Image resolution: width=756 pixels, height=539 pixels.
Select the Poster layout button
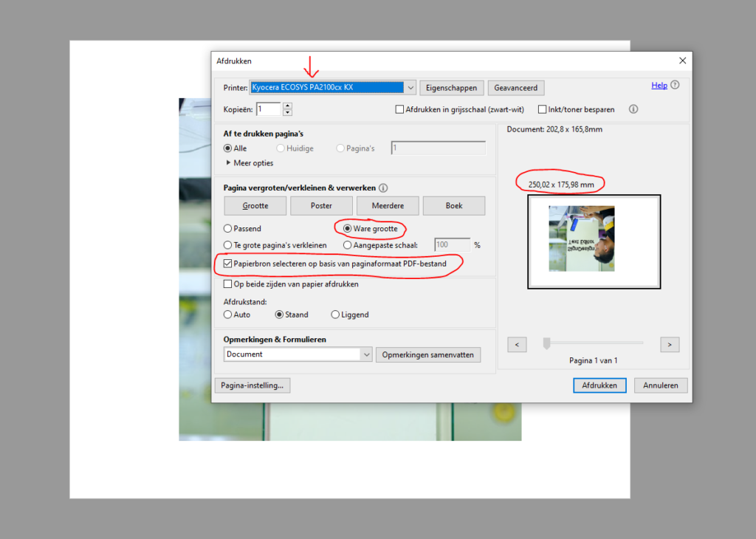click(321, 205)
